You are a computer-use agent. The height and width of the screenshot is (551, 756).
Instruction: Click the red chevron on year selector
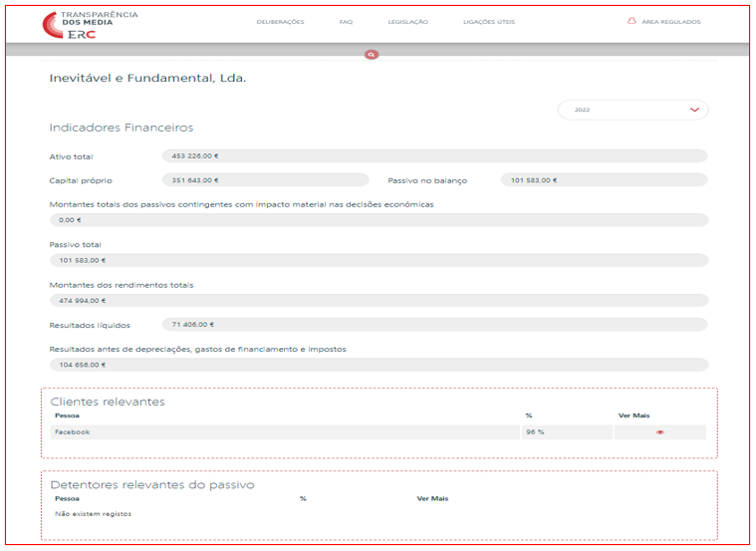tap(694, 110)
